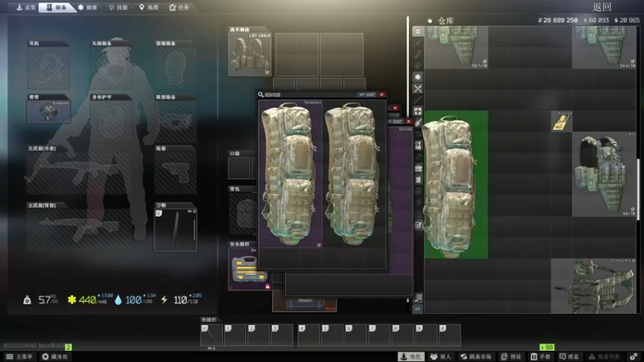Click the dollar balance 20 965
644x362 pixels.
point(627,20)
